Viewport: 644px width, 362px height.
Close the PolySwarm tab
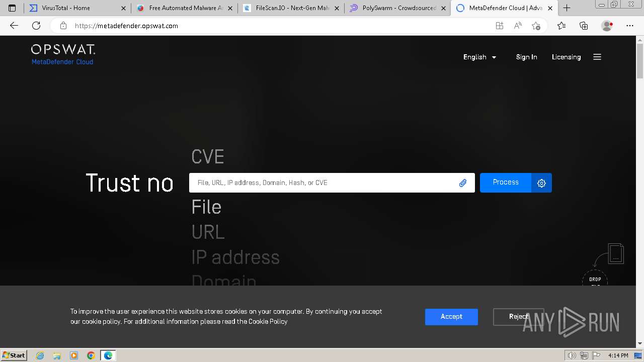click(x=443, y=8)
